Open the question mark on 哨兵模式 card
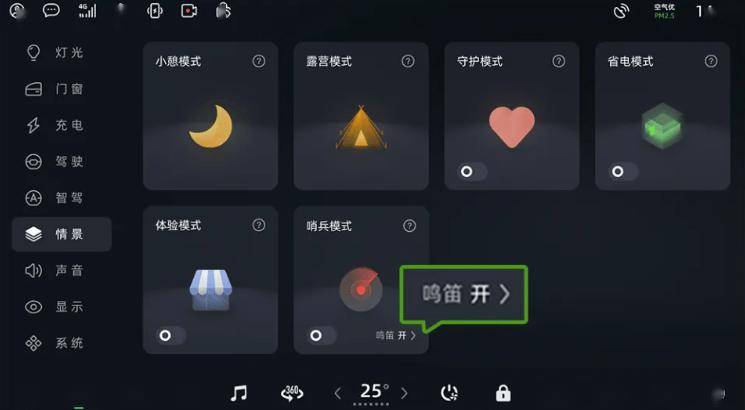745x410 pixels. click(x=410, y=226)
